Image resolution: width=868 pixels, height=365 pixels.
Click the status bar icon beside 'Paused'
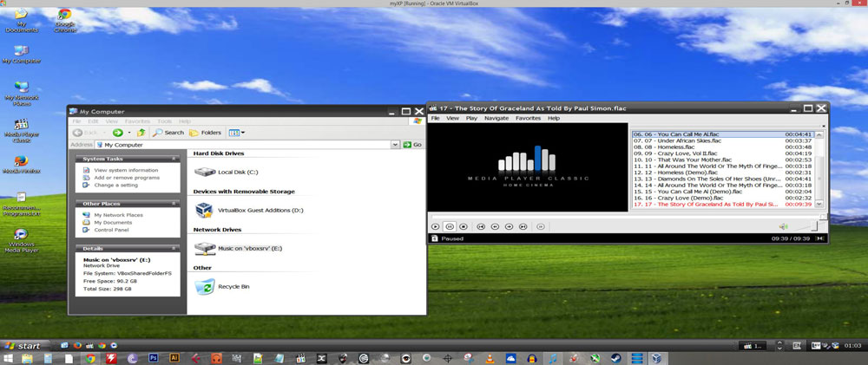point(435,238)
